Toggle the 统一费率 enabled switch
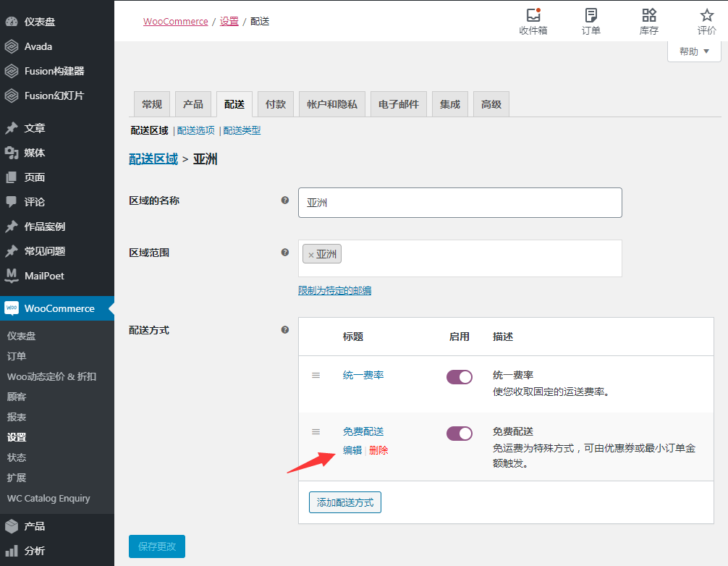Image resolution: width=728 pixels, height=566 pixels. pyautogui.click(x=460, y=377)
